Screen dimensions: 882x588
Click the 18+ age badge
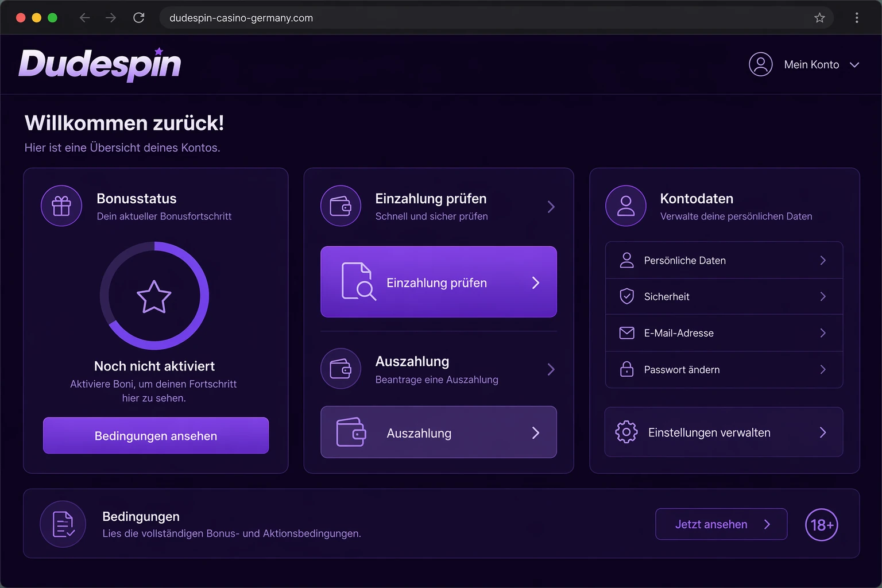[822, 525]
